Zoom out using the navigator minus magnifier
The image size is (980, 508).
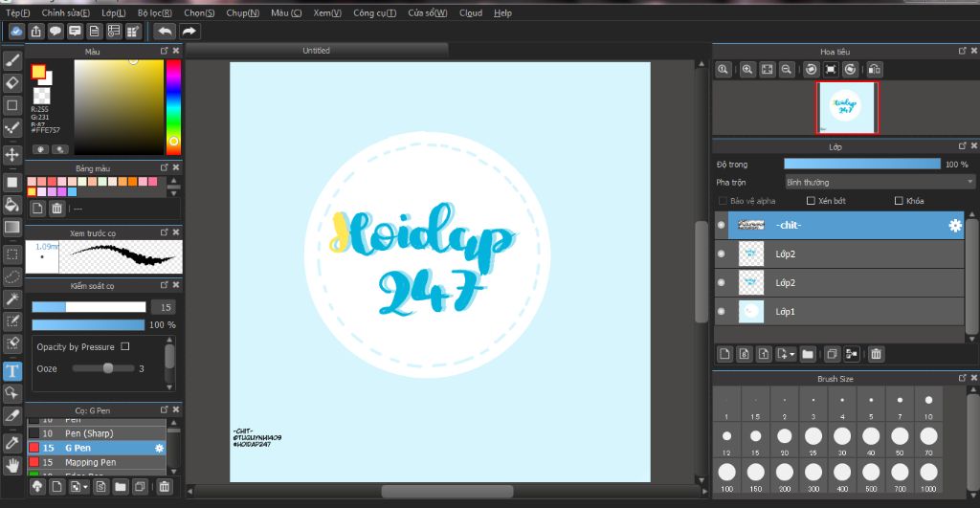(x=787, y=69)
